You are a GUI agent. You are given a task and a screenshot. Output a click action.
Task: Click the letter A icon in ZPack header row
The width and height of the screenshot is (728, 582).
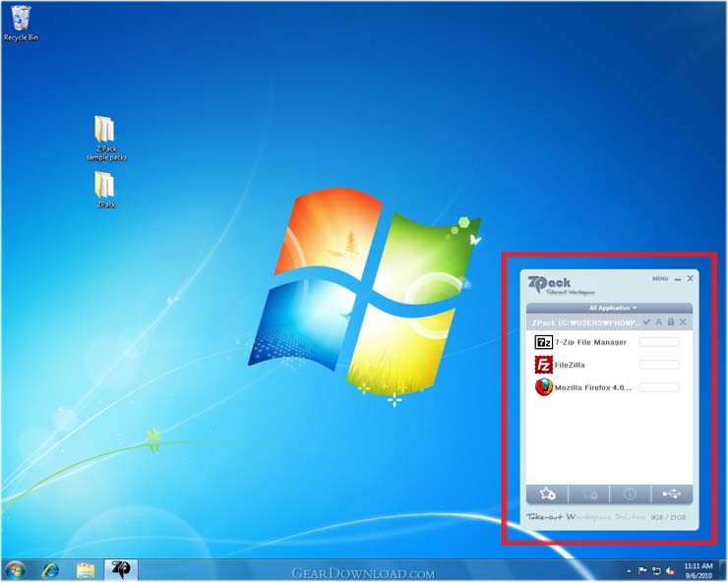coord(659,321)
